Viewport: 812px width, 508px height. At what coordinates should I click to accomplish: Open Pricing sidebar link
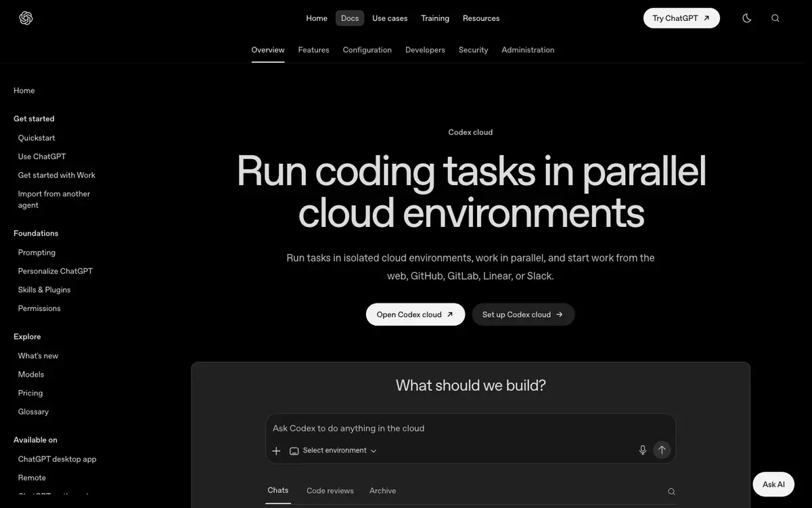pos(30,394)
